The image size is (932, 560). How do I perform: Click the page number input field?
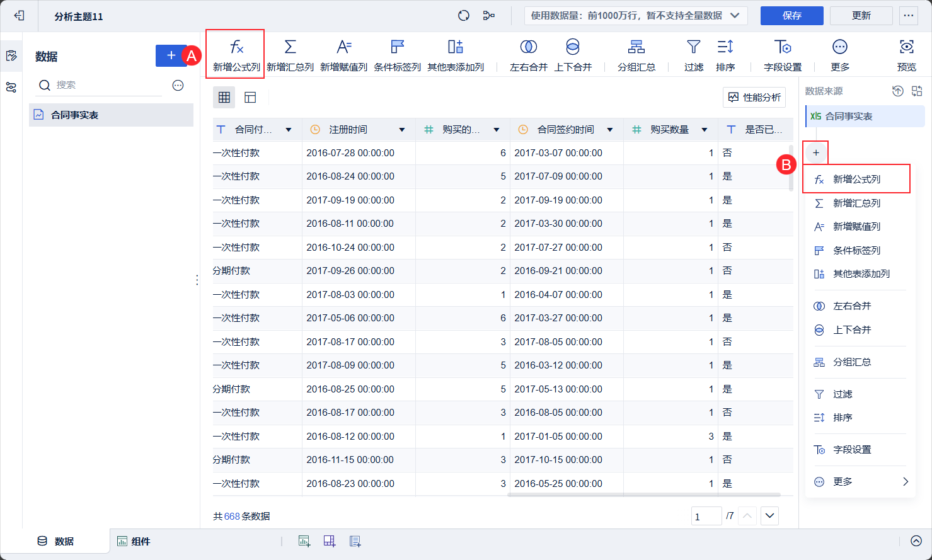706,515
